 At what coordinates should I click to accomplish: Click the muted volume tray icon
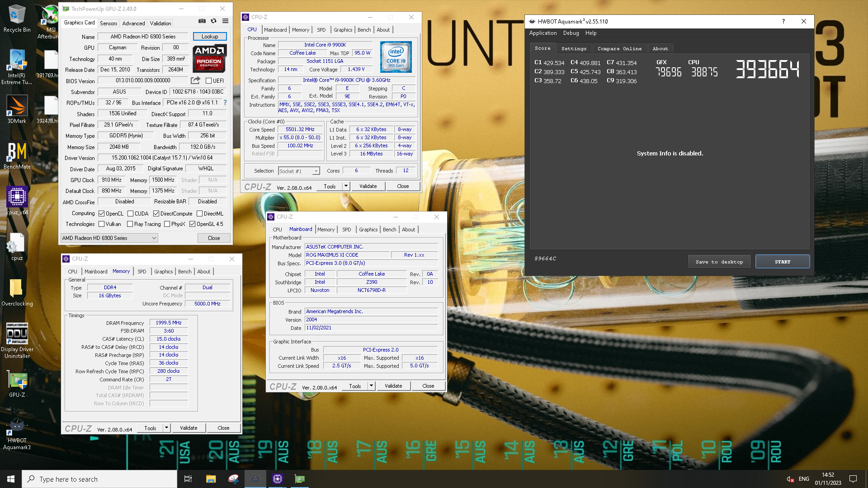790,479
